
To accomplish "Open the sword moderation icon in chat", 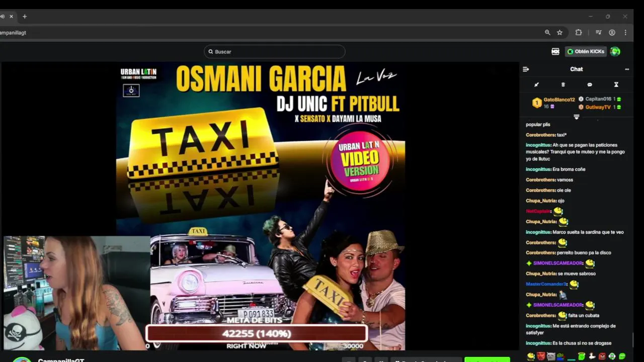I will pyautogui.click(x=536, y=84).
